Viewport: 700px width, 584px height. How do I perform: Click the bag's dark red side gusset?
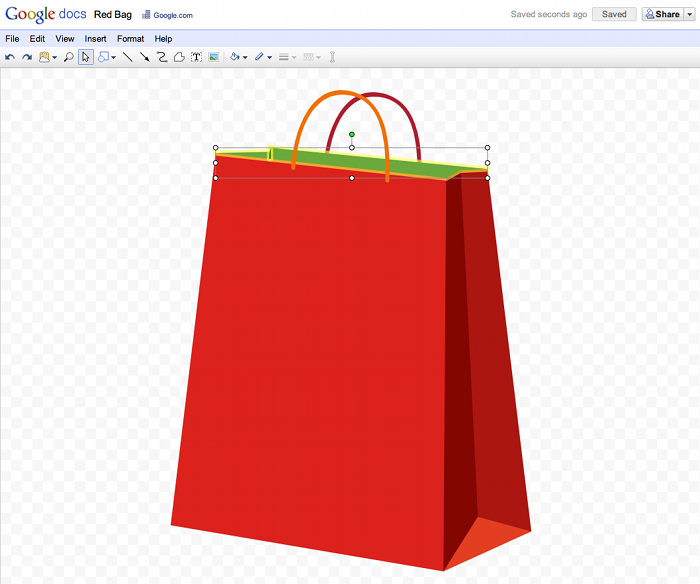tap(460, 357)
